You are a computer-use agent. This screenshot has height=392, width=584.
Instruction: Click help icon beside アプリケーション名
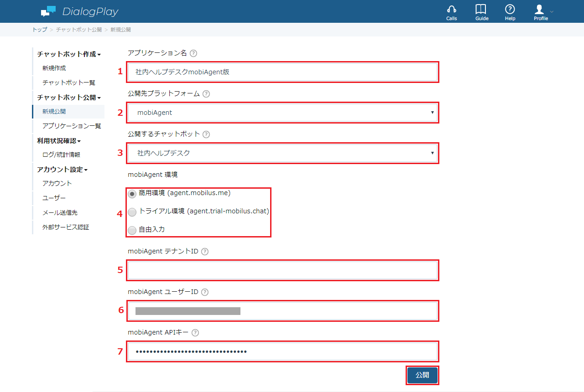coord(193,53)
